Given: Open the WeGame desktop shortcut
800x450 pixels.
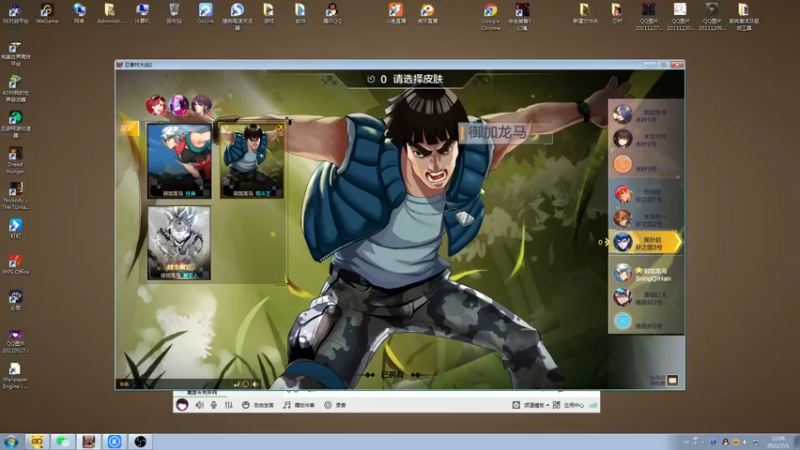Looking at the screenshot, I should click(x=47, y=13).
